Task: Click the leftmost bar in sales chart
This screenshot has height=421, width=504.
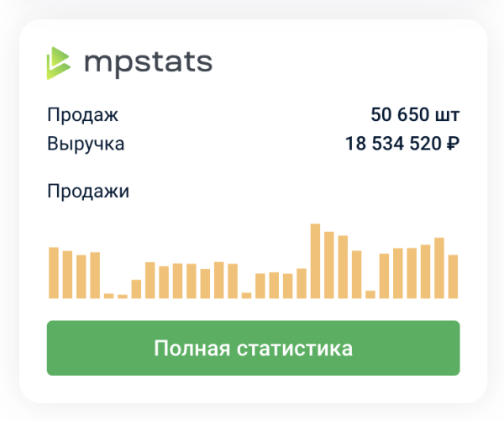Action: point(54,272)
